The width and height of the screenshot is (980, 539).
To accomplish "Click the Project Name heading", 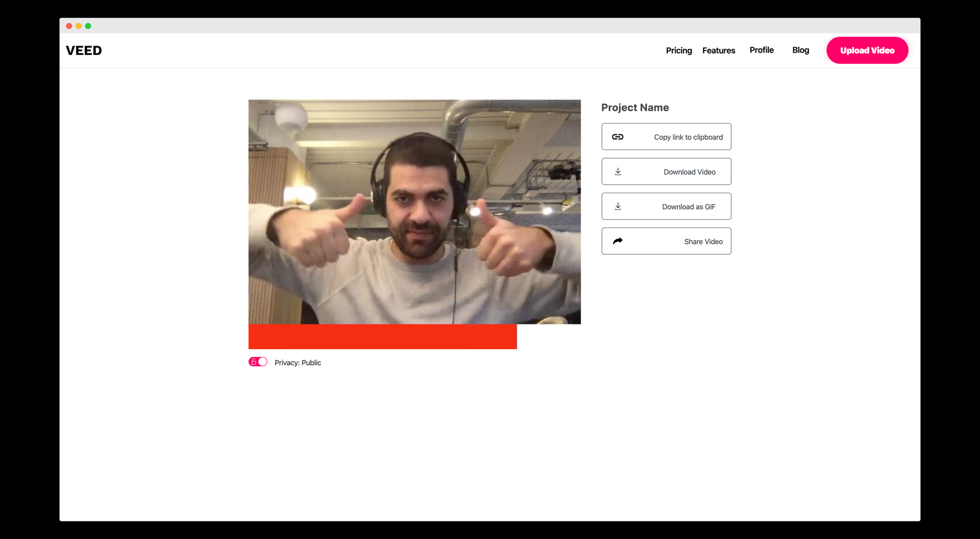I will 635,107.
